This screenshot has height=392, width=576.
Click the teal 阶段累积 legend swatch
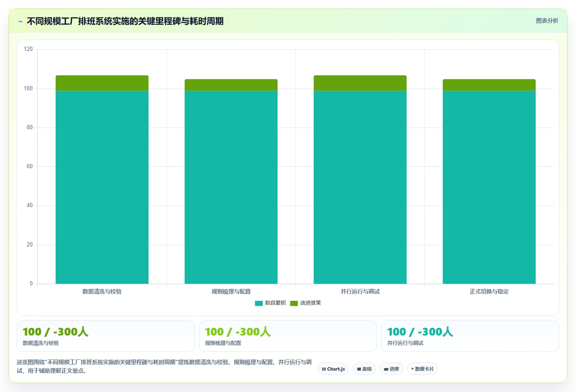coord(259,303)
